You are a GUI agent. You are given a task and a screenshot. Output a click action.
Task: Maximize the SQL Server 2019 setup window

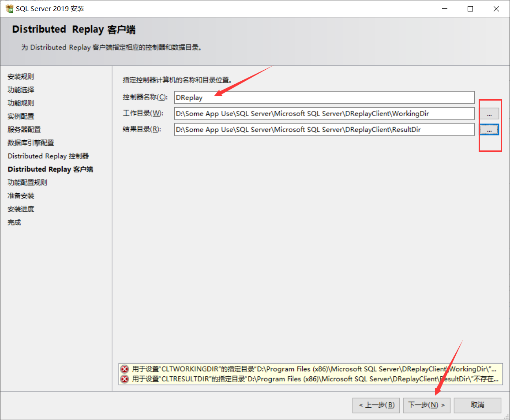pyautogui.click(x=470, y=9)
